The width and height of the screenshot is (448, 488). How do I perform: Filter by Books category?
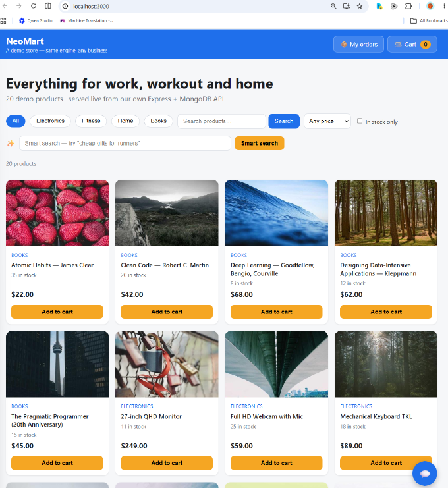coord(159,121)
